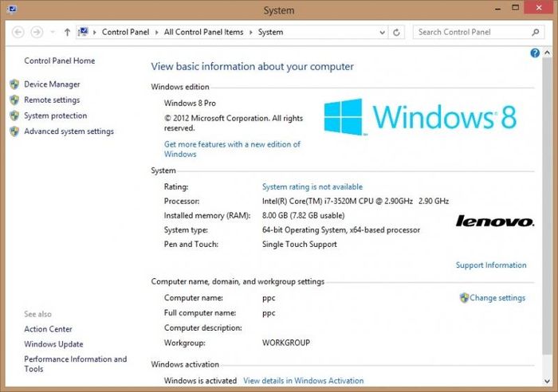The height and width of the screenshot is (392, 558).
Task: Click scrollbar down arrow
Action: pos(548,382)
